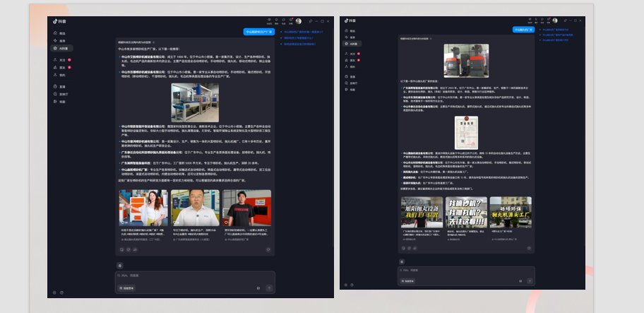Select AI抖音 tab in right window sidebar

coord(352,44)
